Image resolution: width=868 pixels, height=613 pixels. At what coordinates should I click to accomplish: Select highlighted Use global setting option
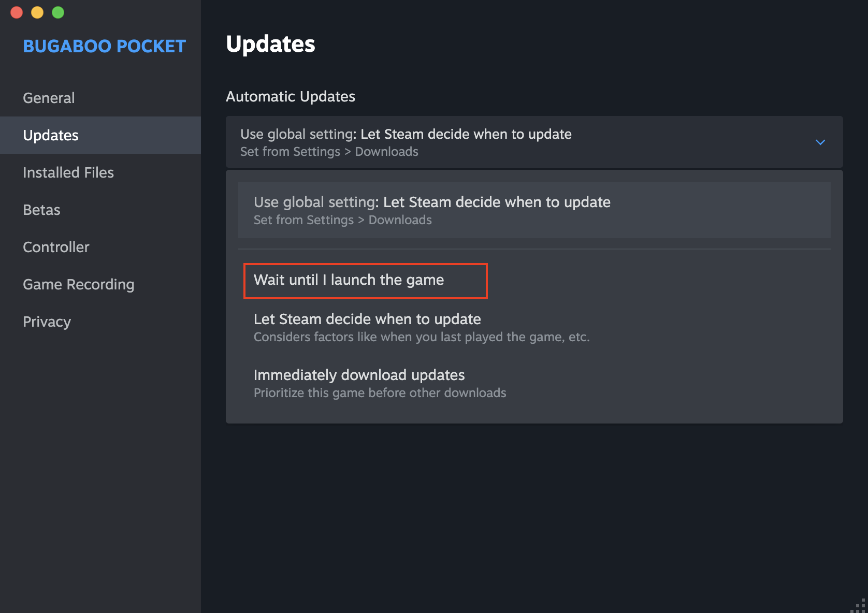pyautogui.click(x=534, y=210)
